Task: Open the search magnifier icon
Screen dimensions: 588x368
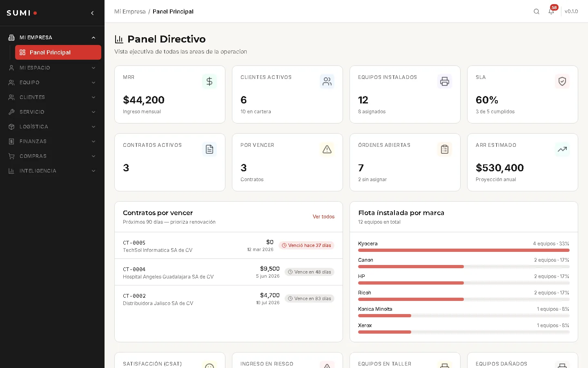Action: point(536,11)
